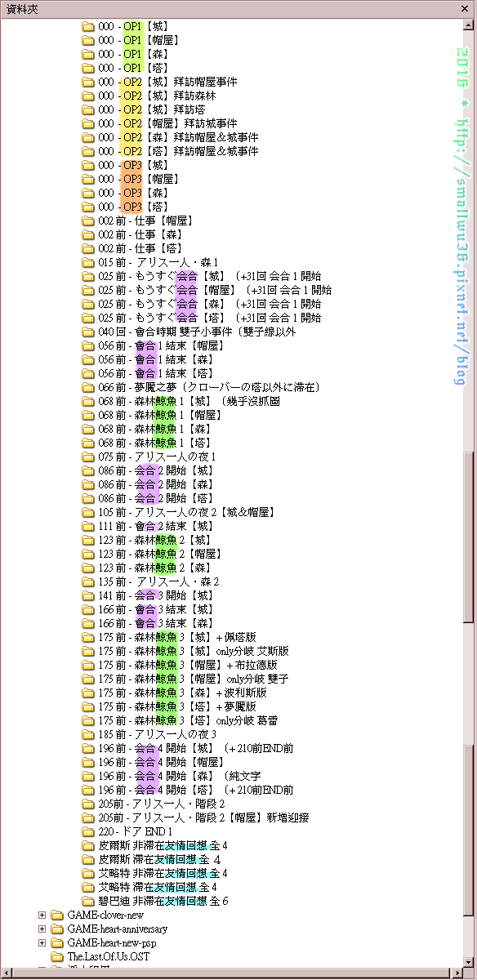The height and width of the screenshot is (980, 477).
Task: Click folder icon beside 015前 - アリス一人・森1
Action: point(88,262)
